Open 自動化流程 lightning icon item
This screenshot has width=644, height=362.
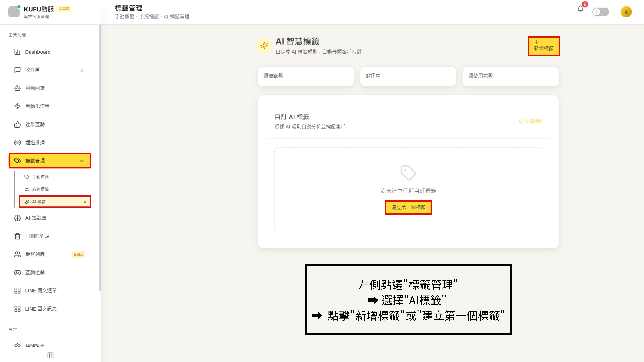[17, 106]
